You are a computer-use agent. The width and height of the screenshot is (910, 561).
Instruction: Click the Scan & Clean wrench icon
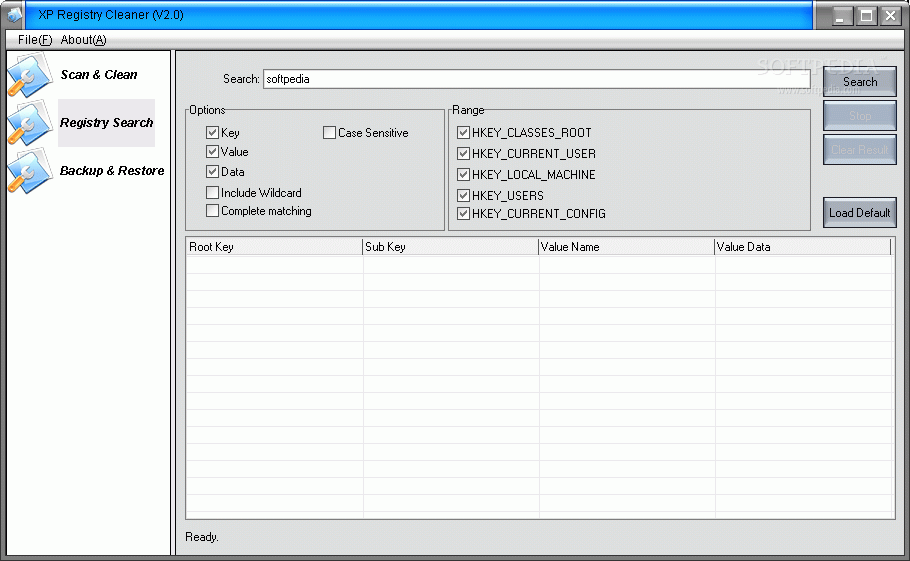[30, 75]
